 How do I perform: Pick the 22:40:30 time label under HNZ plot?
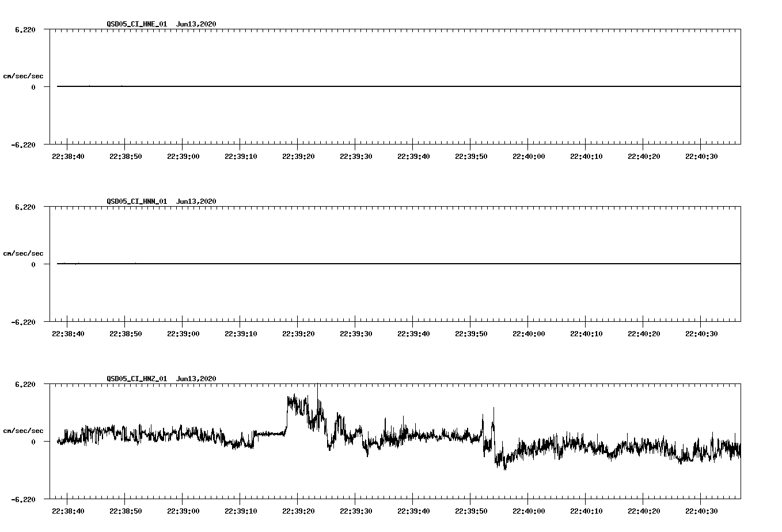pos(701,511)
